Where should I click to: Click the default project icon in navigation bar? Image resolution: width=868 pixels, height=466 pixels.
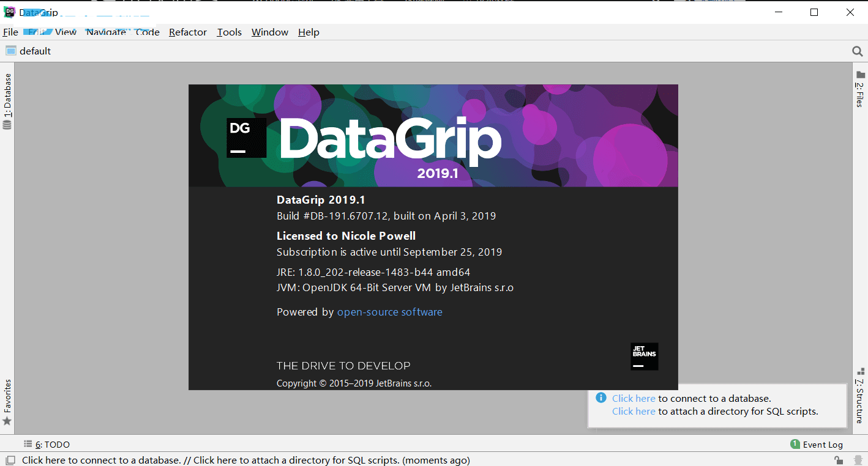pos(10,51)
